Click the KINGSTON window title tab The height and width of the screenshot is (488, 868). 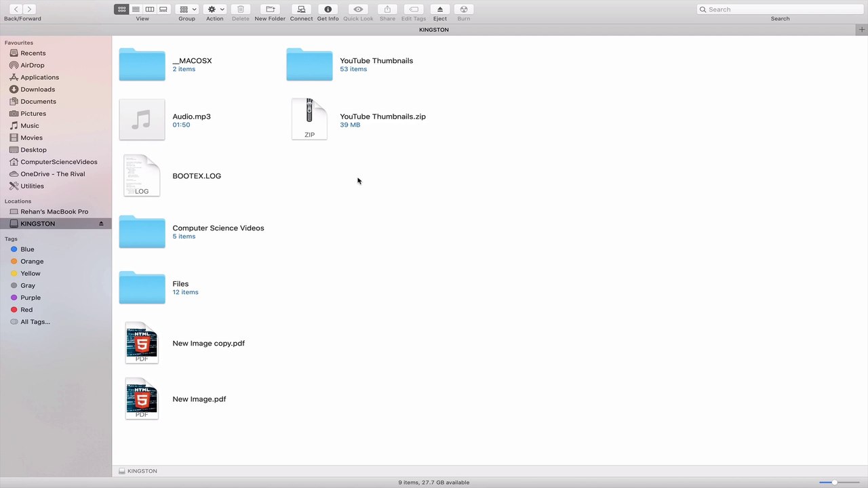pos(434,30)
